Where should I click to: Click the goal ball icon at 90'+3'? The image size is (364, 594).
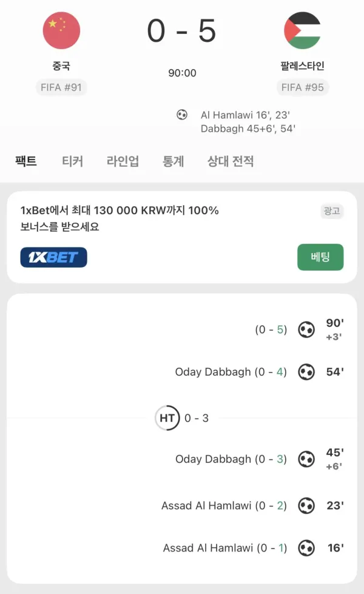coord(306,329)
